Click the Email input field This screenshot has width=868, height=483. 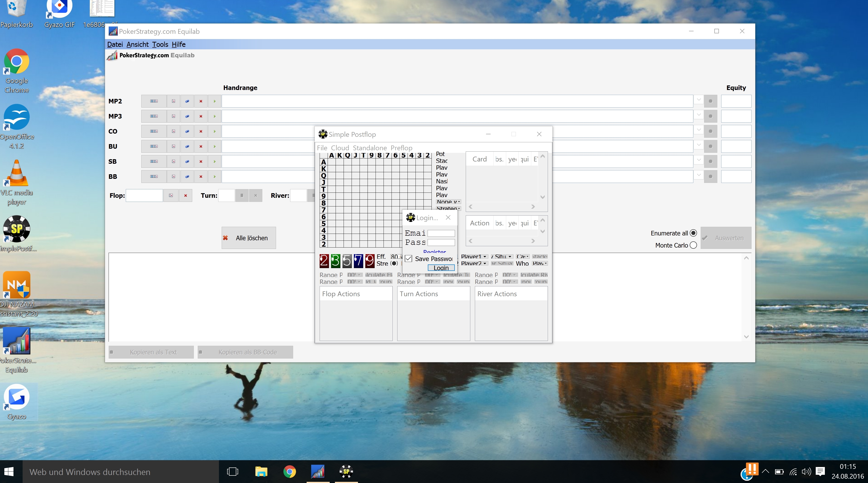click(x=441, y=233)
